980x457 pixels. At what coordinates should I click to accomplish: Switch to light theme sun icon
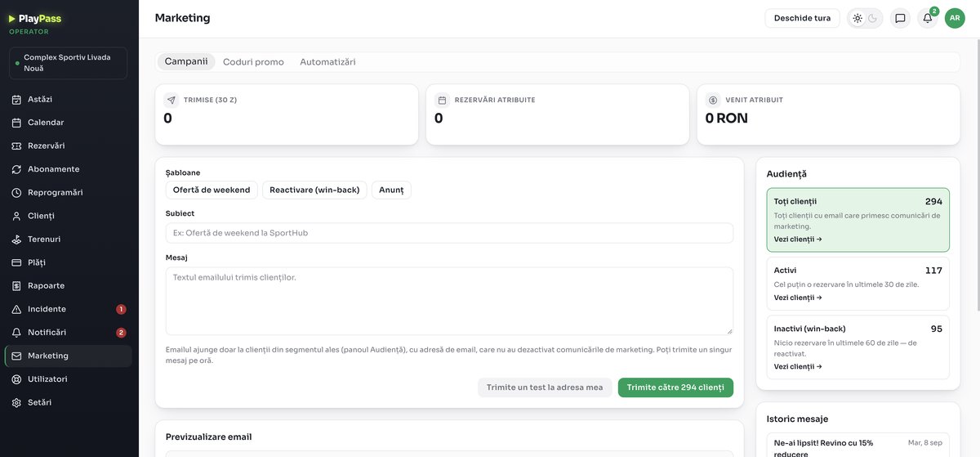tap(857, 18)
